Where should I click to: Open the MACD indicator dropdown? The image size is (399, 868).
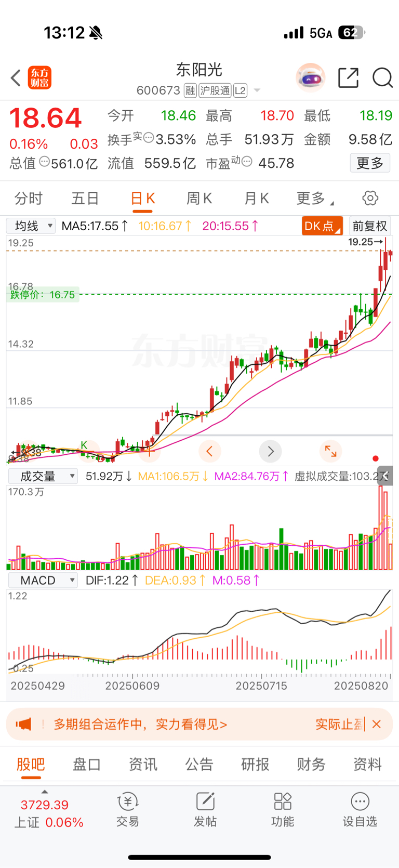pyautogui.click(x=43, y=580)
